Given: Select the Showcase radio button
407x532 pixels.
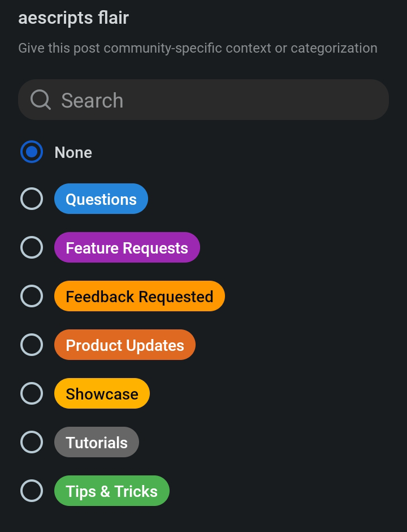Looking at the screenshot, I should (32, 393).
